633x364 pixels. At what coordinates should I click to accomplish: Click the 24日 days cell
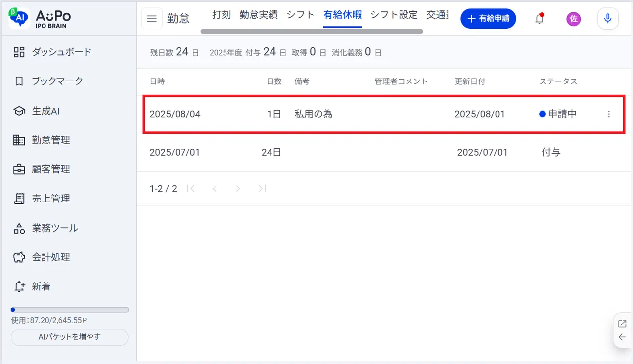(x=271, y=152)
